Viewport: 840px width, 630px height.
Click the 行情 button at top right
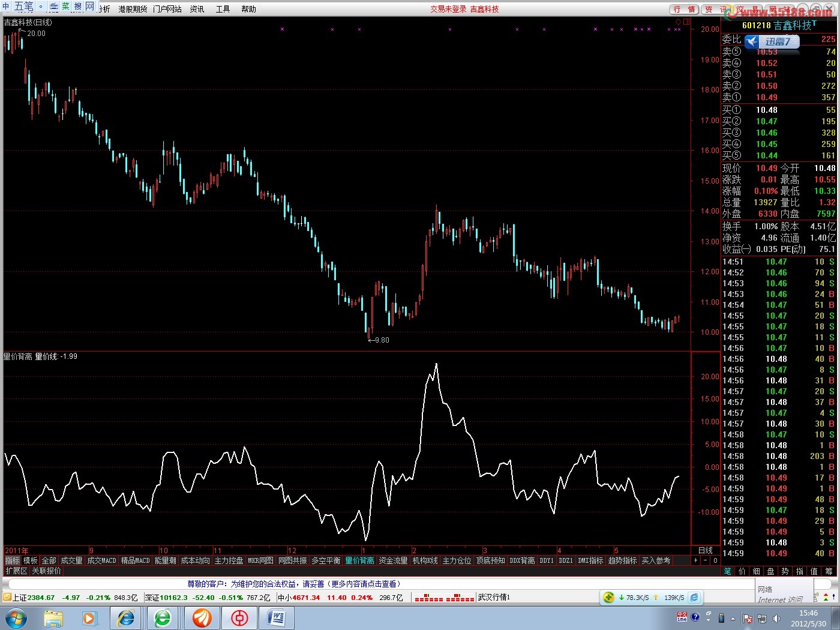point(684,9)
